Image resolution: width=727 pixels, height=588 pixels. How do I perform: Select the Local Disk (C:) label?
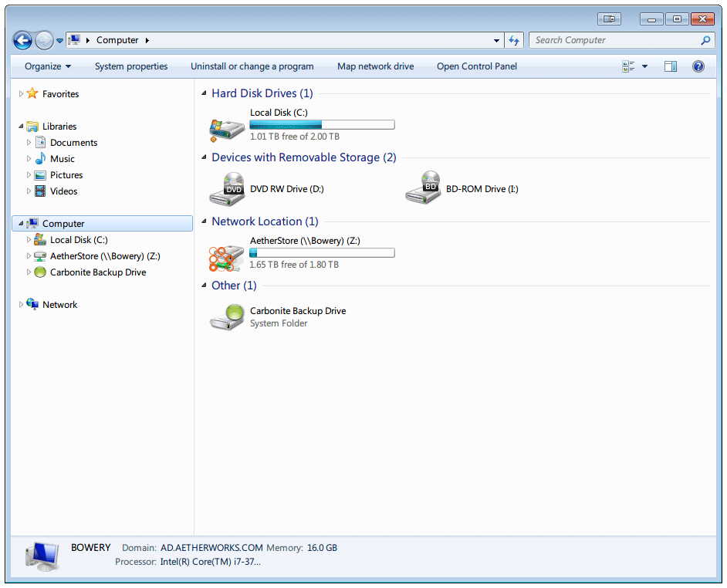click(279, 113)
